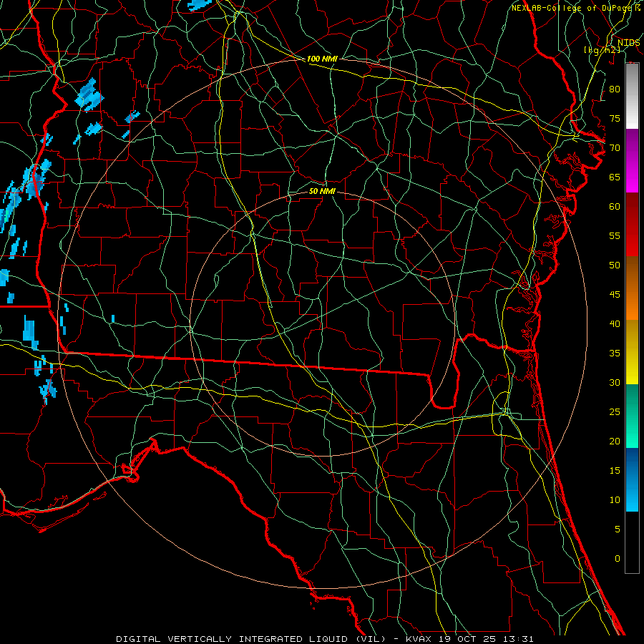Click the Digital Vertically Integrated Liquid title caption
This screenshot has height=644, width=644.
point(324,639)
